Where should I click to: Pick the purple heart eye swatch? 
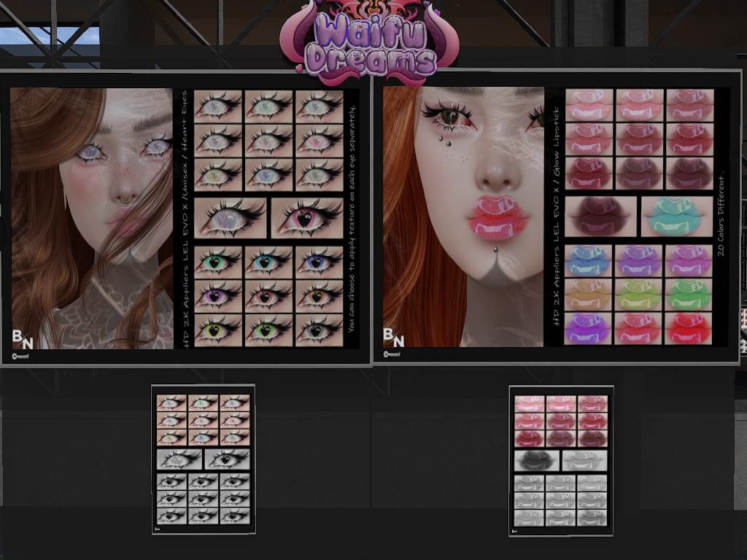pos(218,296)
